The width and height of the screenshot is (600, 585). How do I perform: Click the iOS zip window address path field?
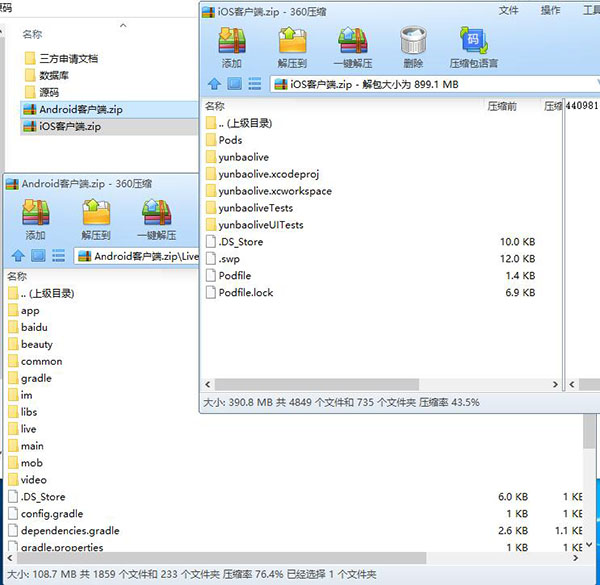(x=434, y=84)
